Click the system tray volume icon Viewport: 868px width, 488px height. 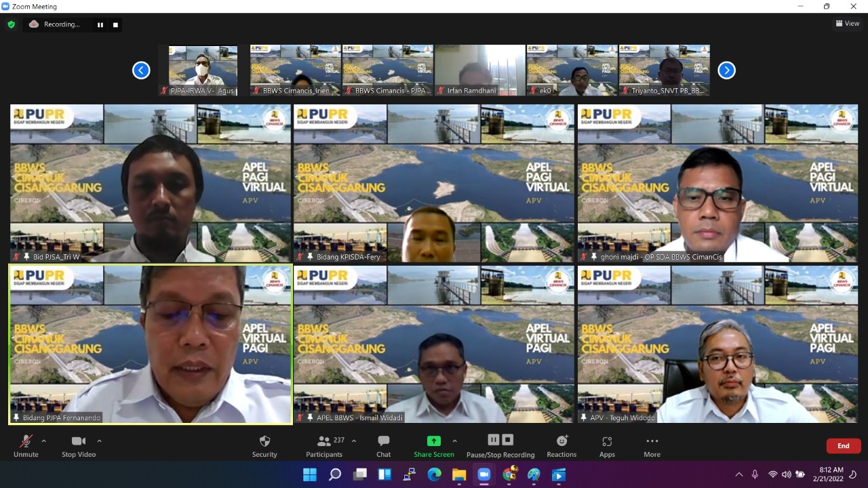tap(786, 474)
